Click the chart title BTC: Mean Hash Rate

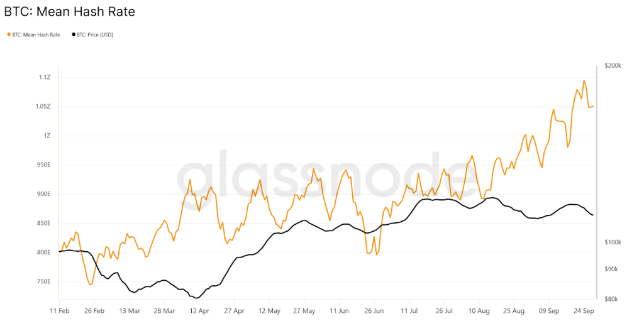(70, 12)
